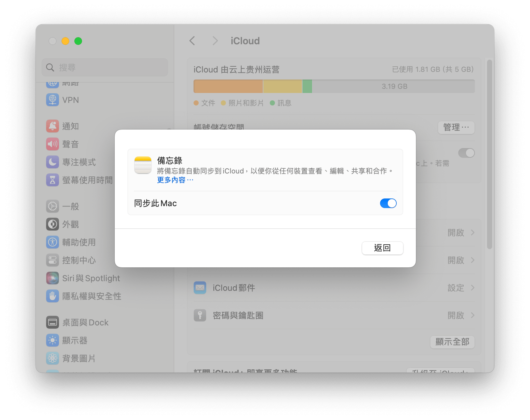Click the search magnifier icon
530x420 pixels.
tap(50, 67)
